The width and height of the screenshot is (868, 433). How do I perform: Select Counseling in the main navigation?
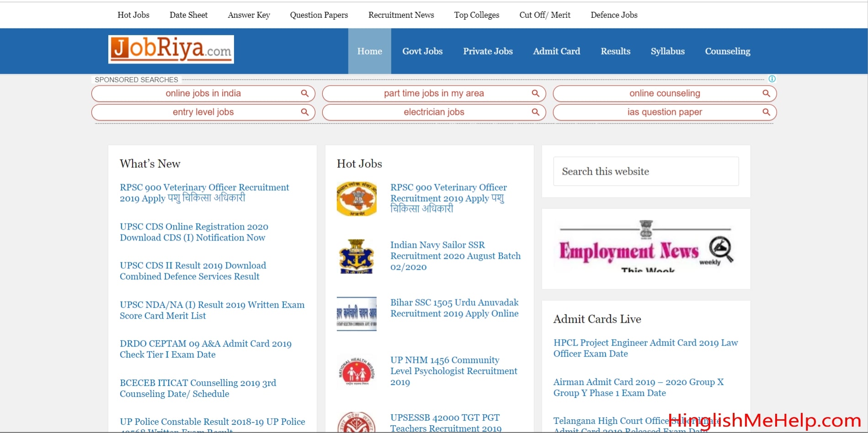coord(728,51)
